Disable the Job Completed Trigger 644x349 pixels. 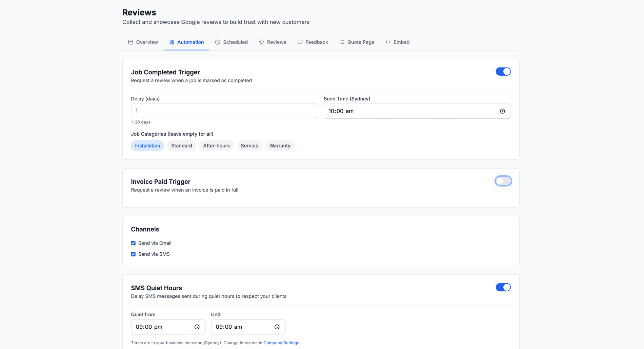(503, 72)
